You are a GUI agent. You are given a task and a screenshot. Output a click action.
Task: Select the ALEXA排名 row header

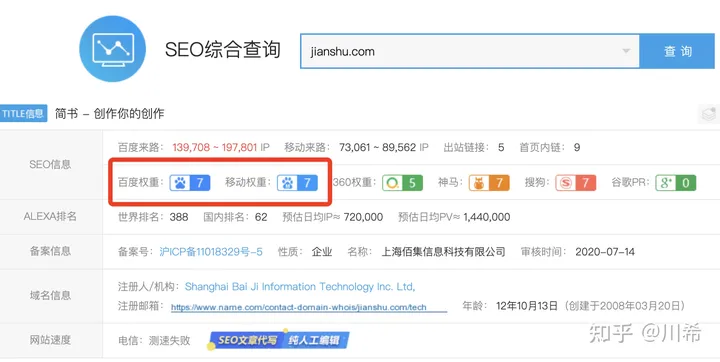click(51, 217)
